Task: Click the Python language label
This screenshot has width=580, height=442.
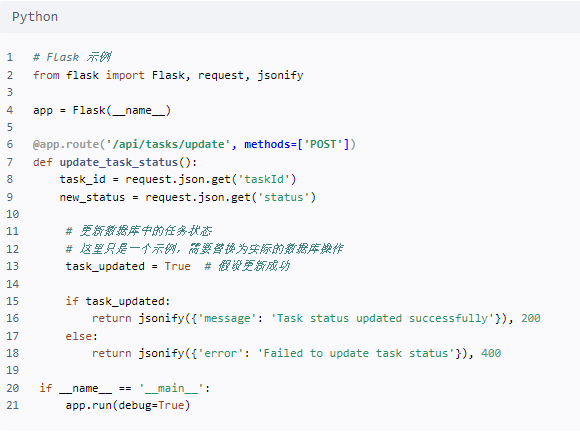Action: [35, 17]
